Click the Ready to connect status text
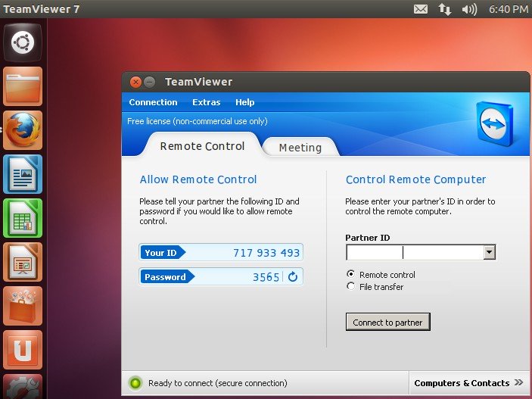Screen dimensions: 532x399 [x=218, y=383]
